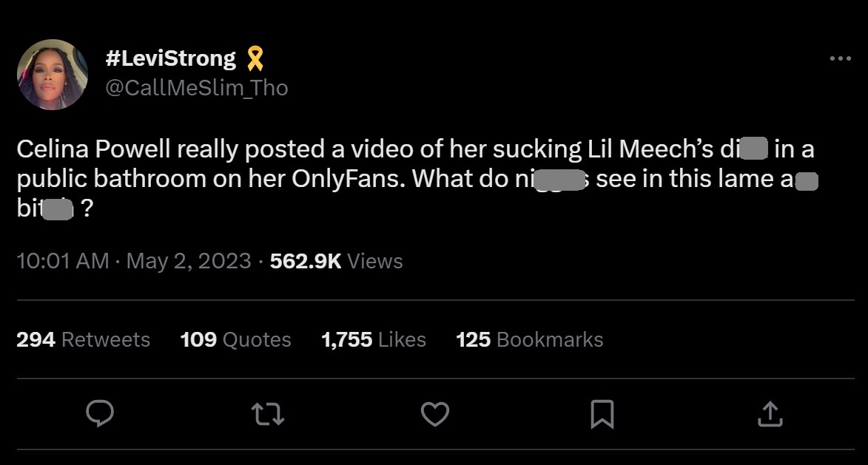Screen dimensions: 868x465
Task: Click the May 2, 2023 date
Action: click(x=189, y=261)
